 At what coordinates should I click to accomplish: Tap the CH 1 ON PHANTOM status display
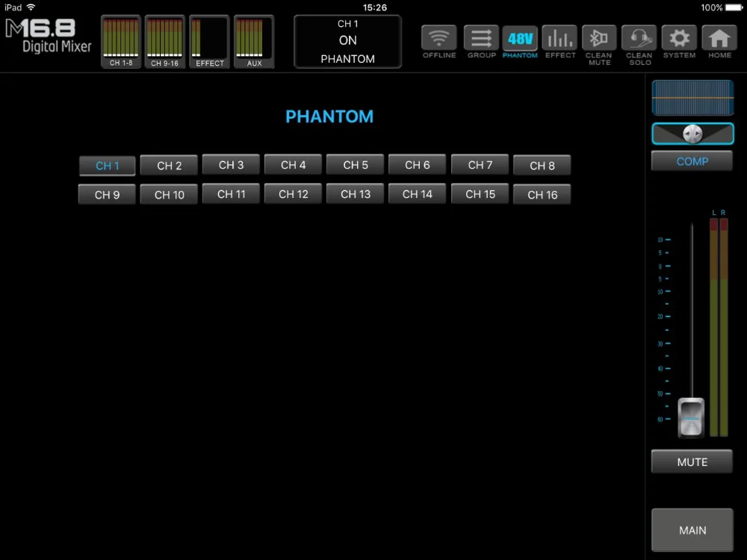pos(348,41)
